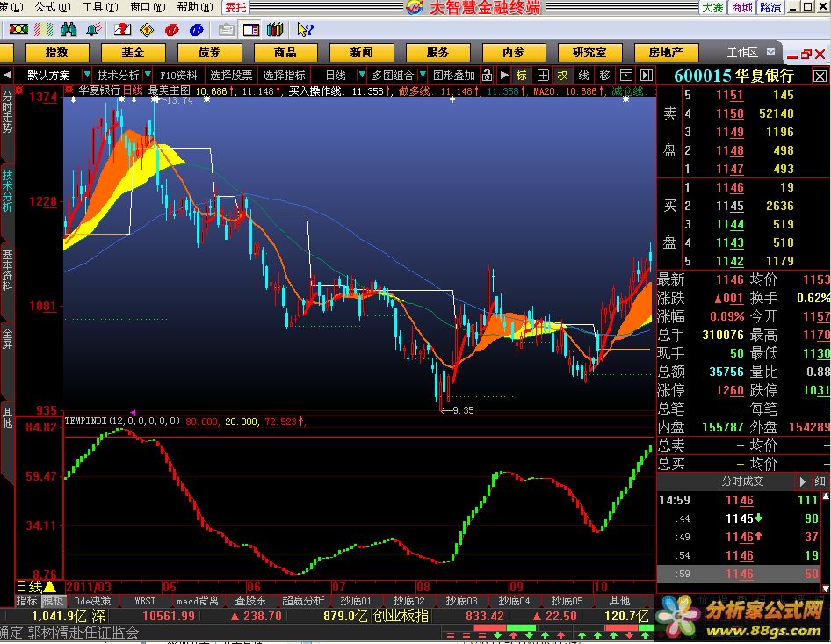Screen dimensions: 831x644
Task: Click the 路演 link in title bar
Action: (x=770, y=7)
